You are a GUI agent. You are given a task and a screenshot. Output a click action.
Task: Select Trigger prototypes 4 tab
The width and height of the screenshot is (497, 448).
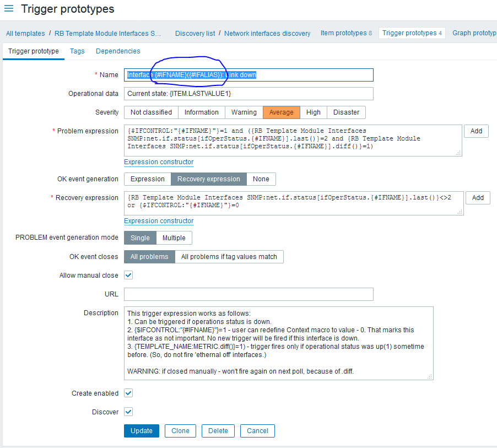pos(412,33)
